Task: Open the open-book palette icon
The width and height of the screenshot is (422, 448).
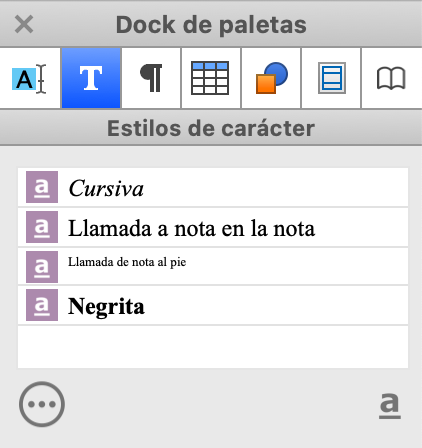Action: coord(391,78)
